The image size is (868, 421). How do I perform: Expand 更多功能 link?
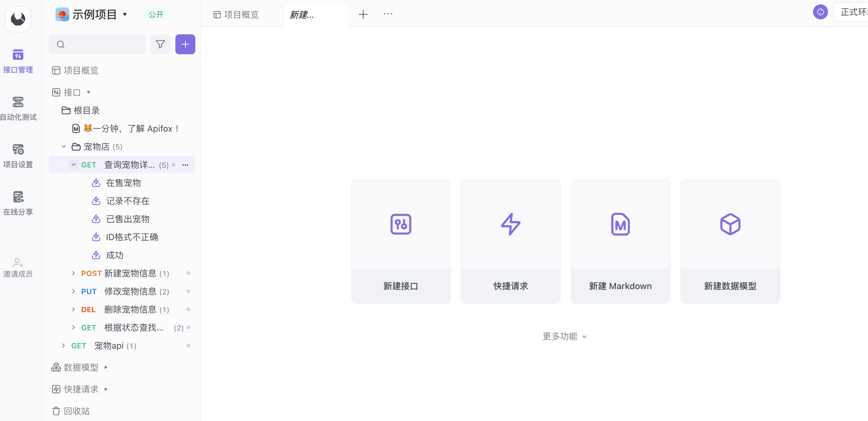pos(564,336)
